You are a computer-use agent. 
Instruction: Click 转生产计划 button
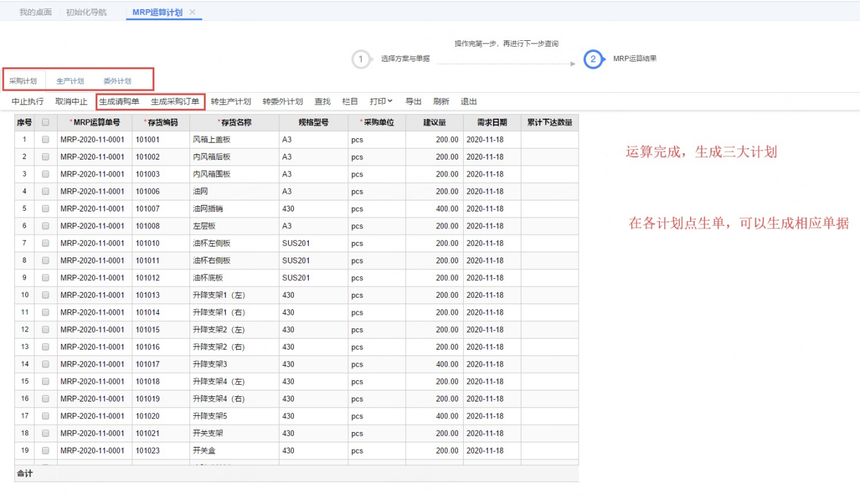pyautogui.click(x=231, y=102)
